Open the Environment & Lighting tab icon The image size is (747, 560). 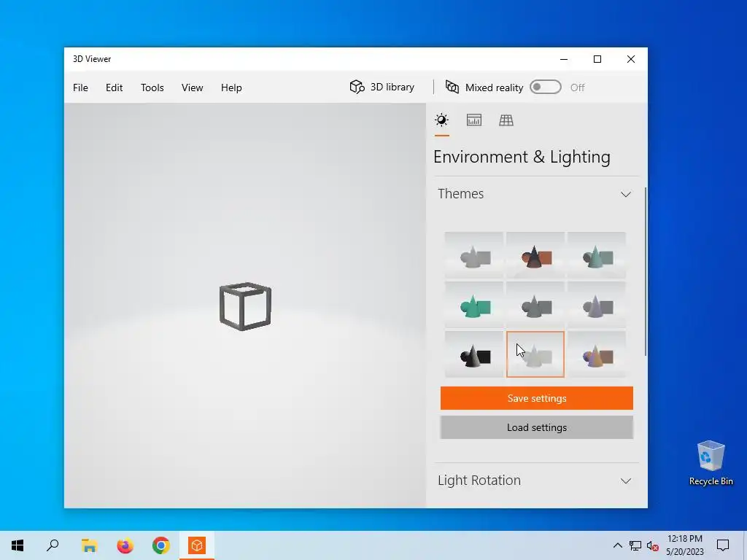click(441, 120)
